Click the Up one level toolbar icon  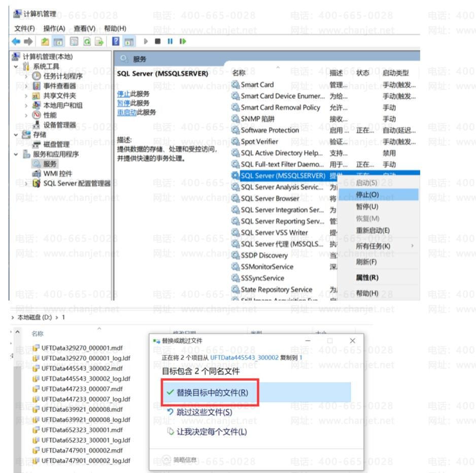pyautogui.click(x=45, y=41)
